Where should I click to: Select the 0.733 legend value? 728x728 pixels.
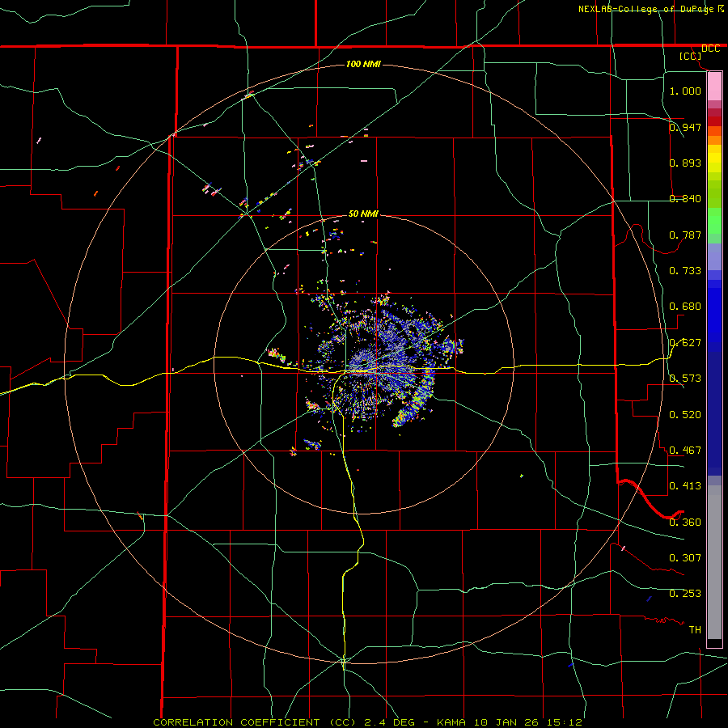pos(685,270)
